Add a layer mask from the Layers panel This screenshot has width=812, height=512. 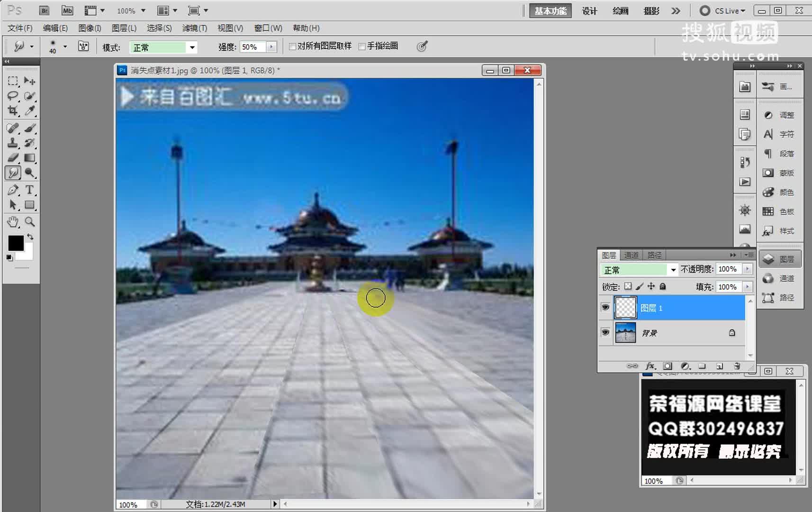[668, 366]
